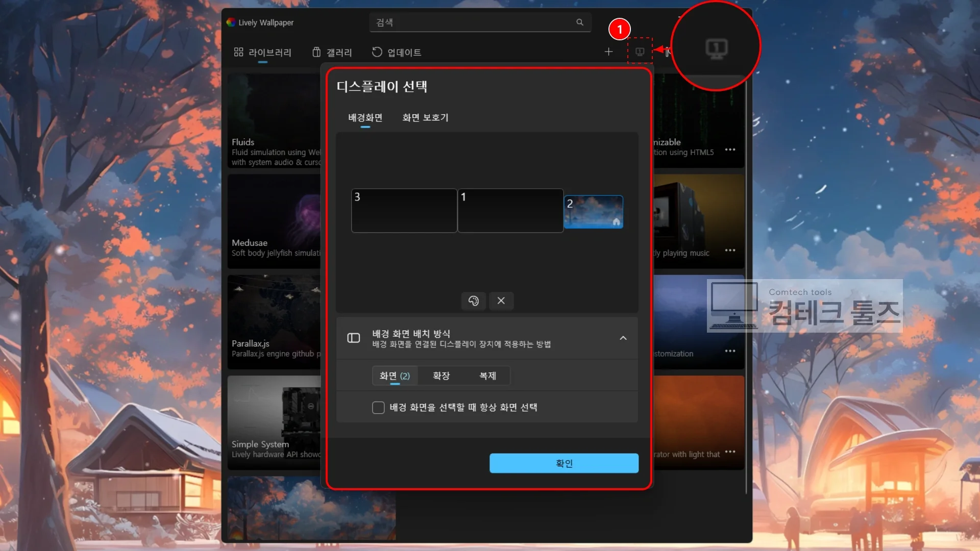Check 배경 화면을 선택할 때 항상 화면 선택
This screenshot has height=551, width=980.
(378, 407)
